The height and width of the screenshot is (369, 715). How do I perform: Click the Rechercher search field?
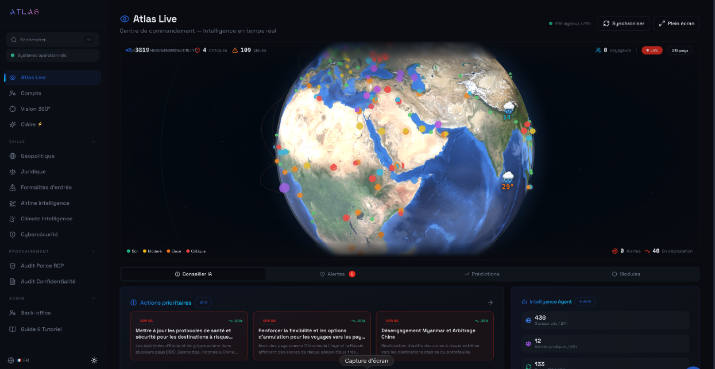(52, 40)
